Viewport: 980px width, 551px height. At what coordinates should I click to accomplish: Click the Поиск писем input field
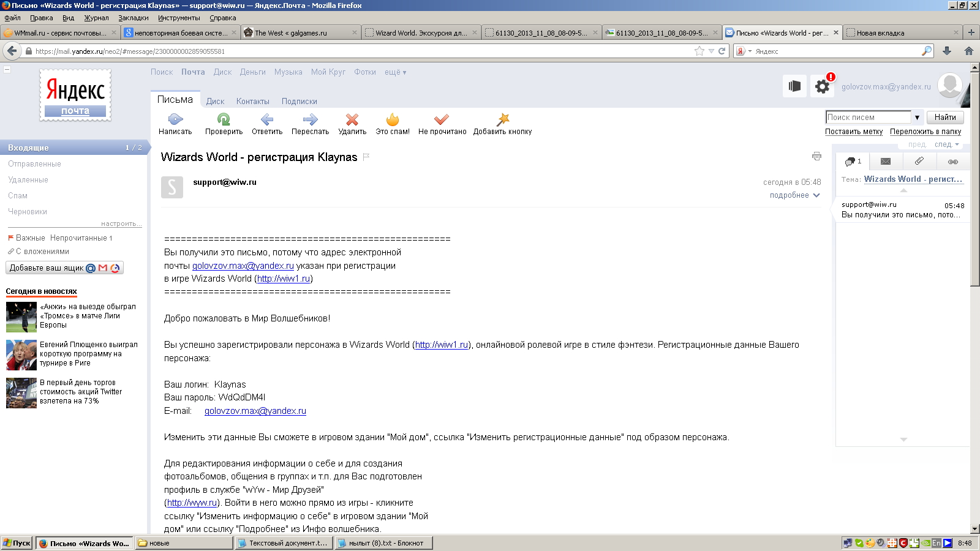869,118
